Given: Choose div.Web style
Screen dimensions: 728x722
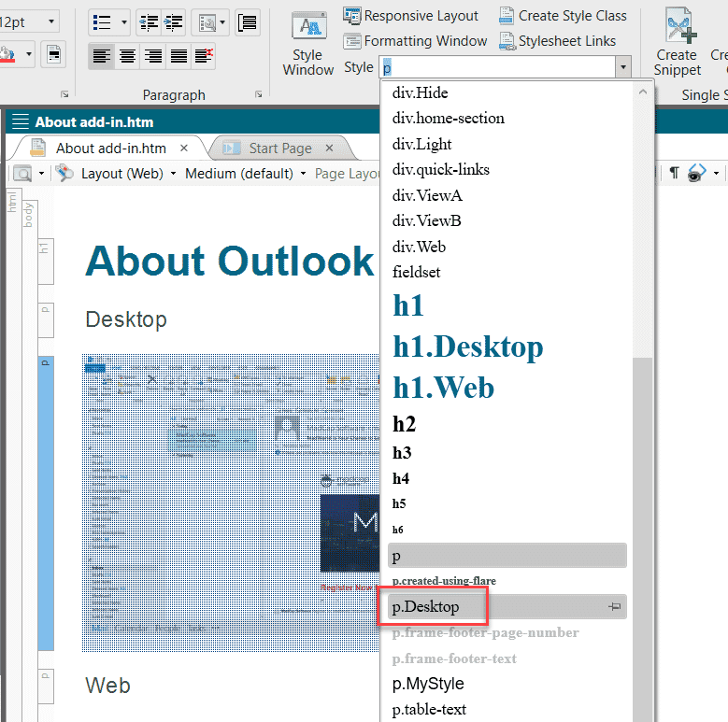Looking at the screenshot, I should click(x=507, y=247).
